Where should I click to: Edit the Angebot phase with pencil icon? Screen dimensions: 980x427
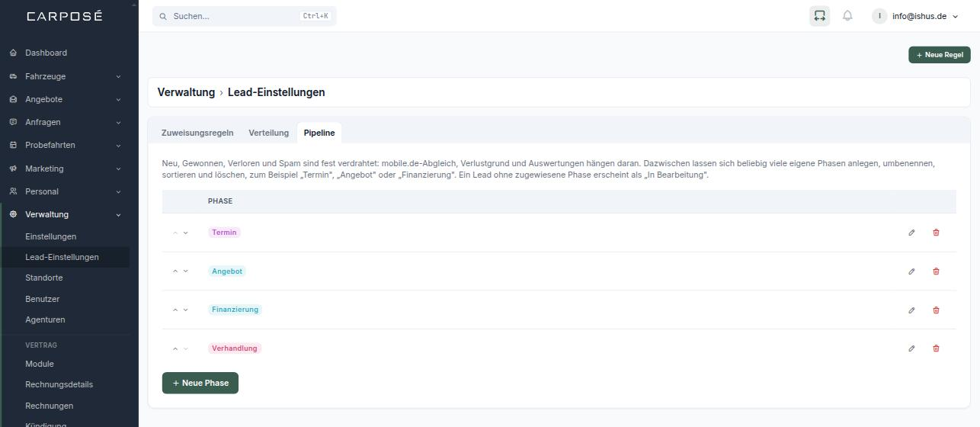pyautogui.click(x=911, y=271)
